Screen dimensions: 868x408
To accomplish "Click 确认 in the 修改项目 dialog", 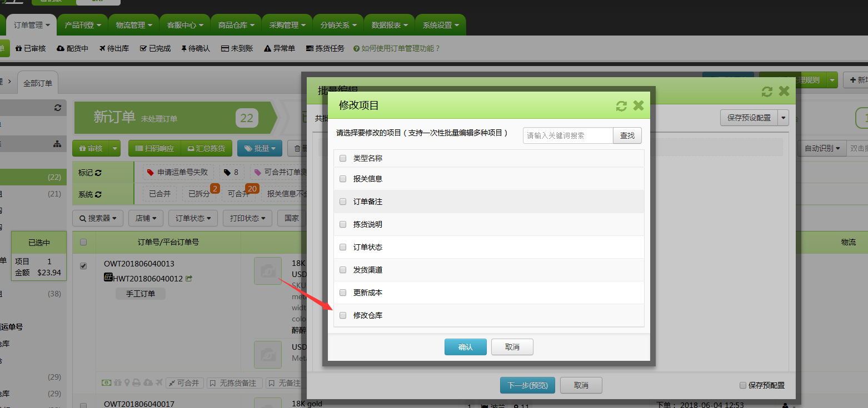I will pos(466,347).
